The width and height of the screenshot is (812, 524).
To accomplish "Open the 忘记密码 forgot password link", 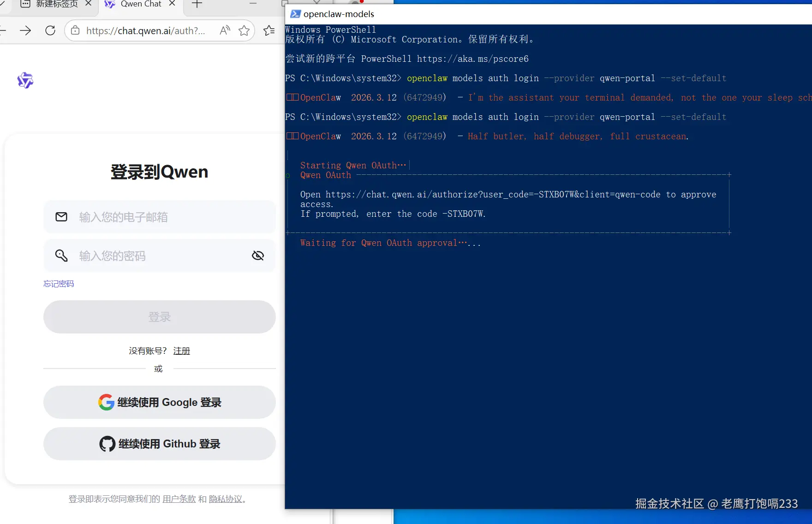I will click(x=59, y=284).
